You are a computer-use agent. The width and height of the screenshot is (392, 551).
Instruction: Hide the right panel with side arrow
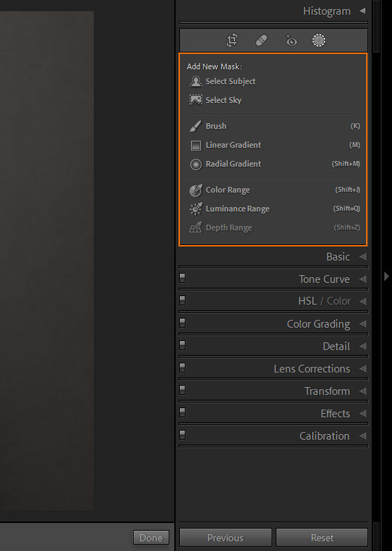386,277
